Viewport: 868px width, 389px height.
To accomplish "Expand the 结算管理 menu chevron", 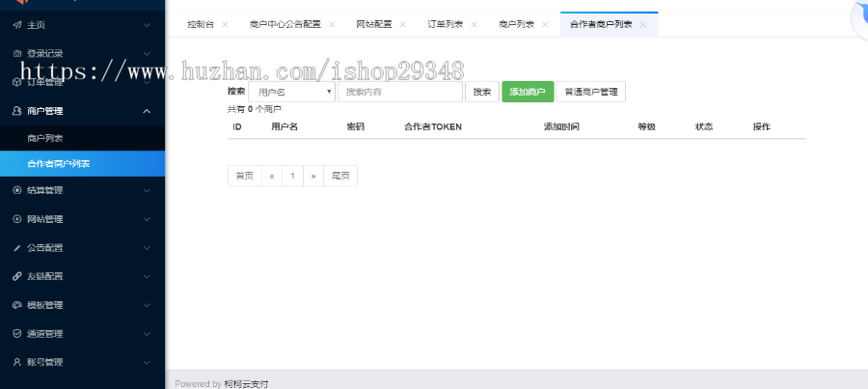I will coord(147,190).
